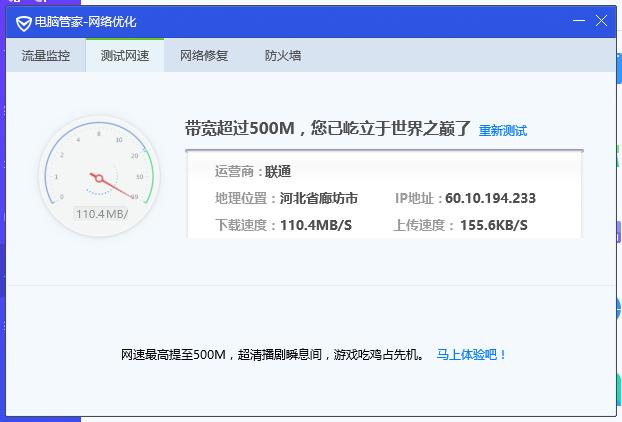The height and width of the screenshot is (422, 622).
Task: Minimize the 网络优化 window
Action: tap(579, 21)
